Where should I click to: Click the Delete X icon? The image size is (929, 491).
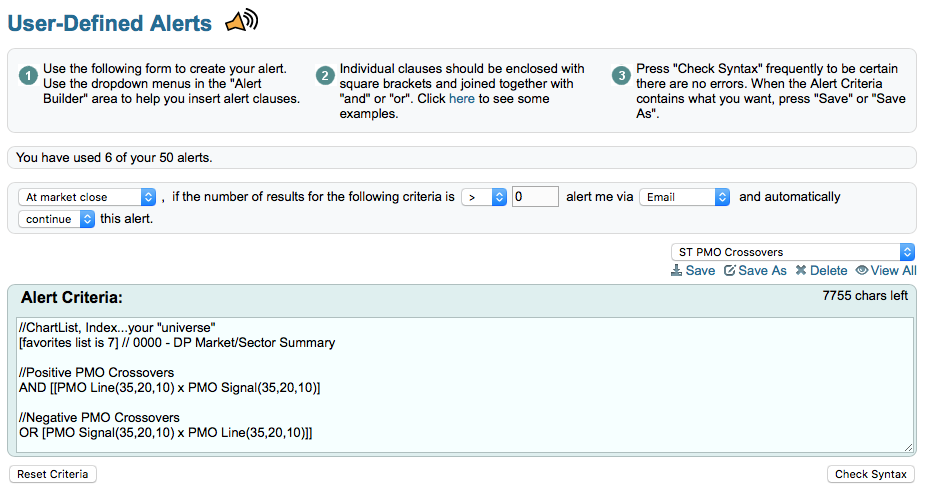(801, 271)
